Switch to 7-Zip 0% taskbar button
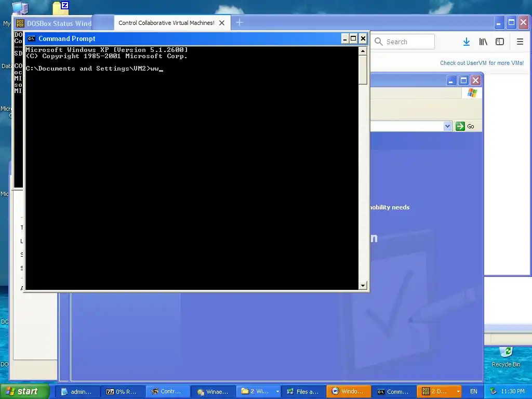The height and width of the screenshot is (399, 532). point(123,392)
